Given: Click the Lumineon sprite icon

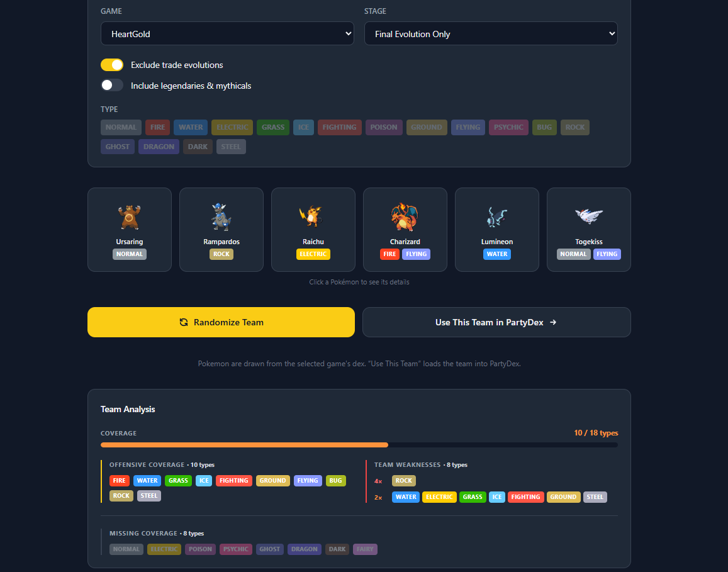Looking at the screenshot, I should pos(497,217).
